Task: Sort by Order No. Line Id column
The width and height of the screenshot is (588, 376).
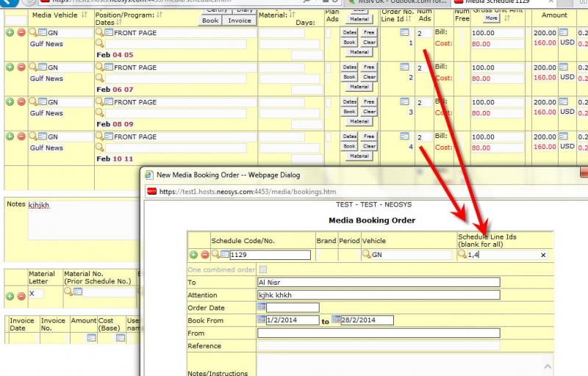Action: [409, 18]
